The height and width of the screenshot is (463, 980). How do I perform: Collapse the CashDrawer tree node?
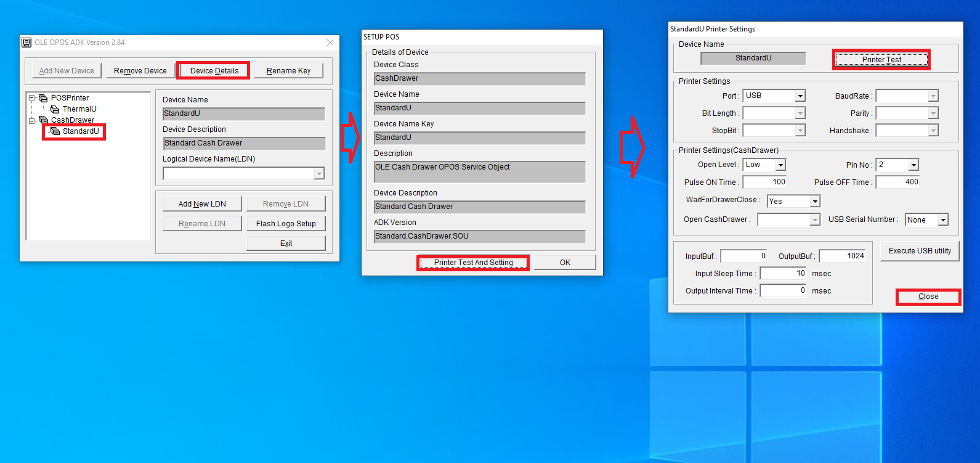[32, 120]
